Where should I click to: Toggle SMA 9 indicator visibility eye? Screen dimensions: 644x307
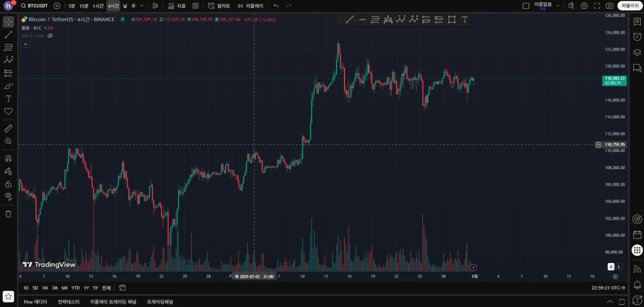click(x=50, y=35)
